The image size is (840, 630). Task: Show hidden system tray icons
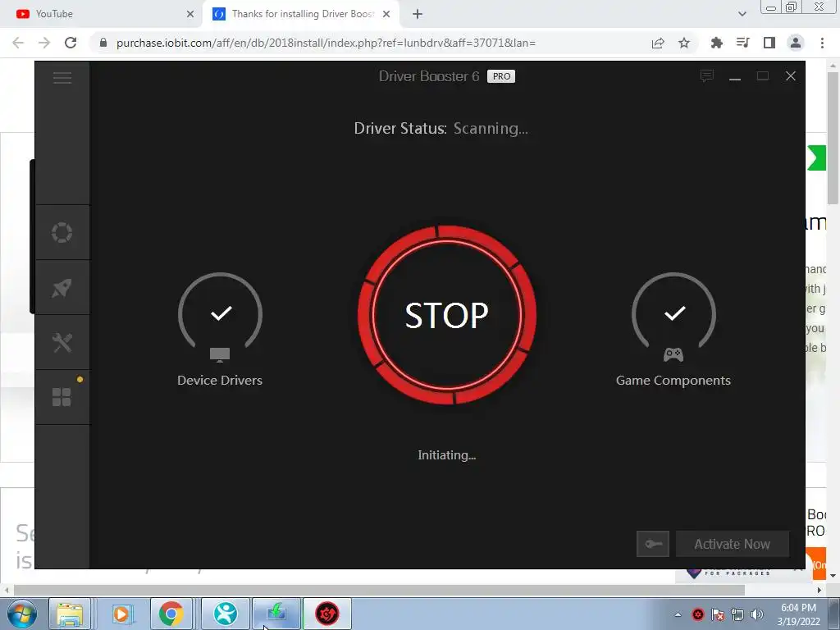pos(678,614)
